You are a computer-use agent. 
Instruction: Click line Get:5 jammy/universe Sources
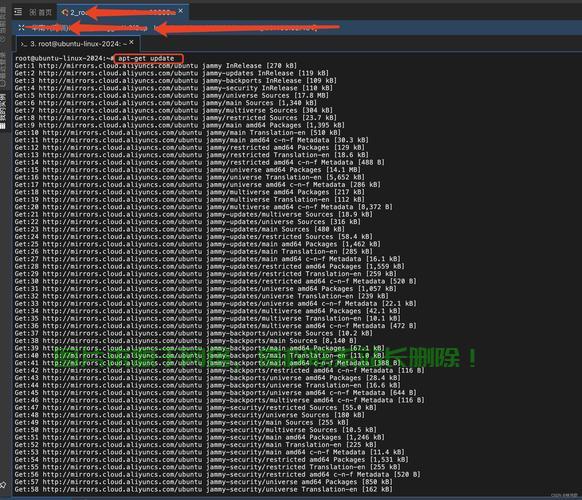click(x=171, y=95)
